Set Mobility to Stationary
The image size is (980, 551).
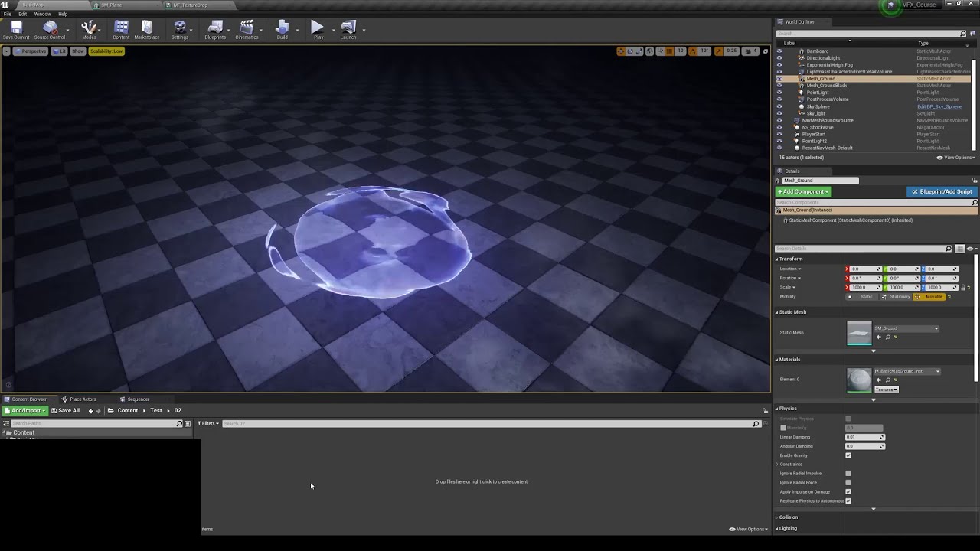tap(896, 297)
